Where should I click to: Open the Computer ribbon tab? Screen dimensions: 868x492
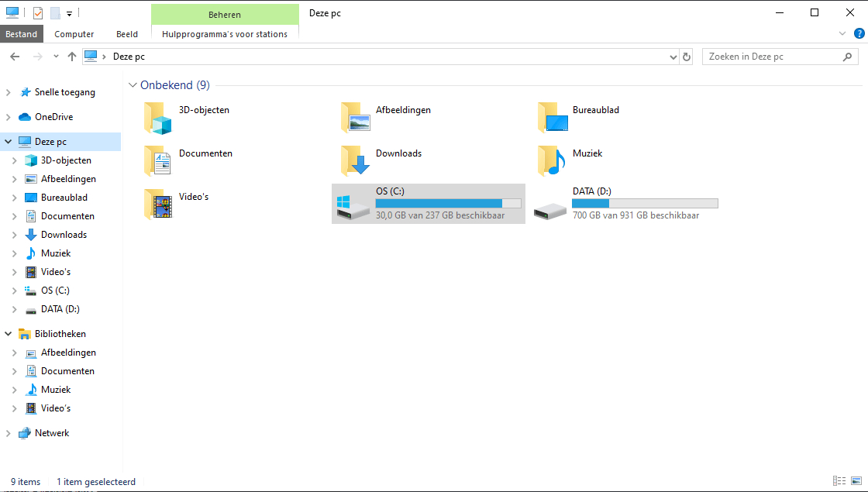(x=74, y=34)
